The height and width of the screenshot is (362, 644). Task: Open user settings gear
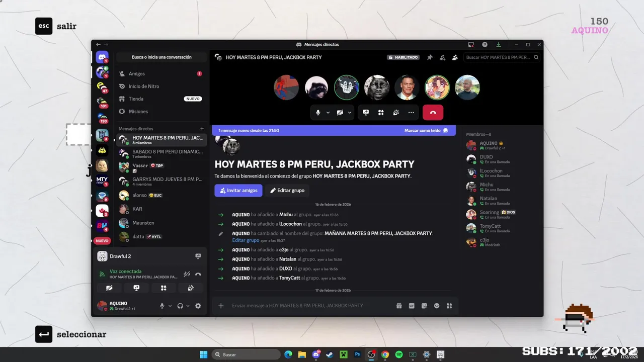(198, 306)
